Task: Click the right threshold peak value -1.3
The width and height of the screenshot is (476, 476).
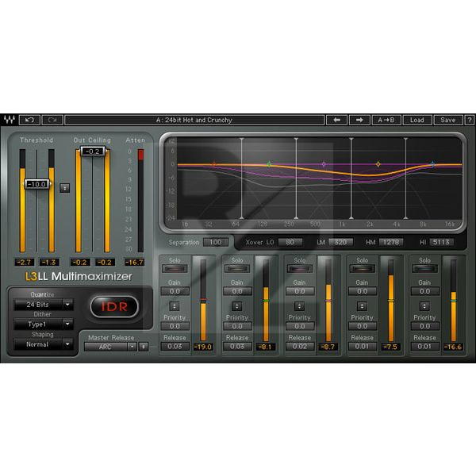Action: pos(49,263)
